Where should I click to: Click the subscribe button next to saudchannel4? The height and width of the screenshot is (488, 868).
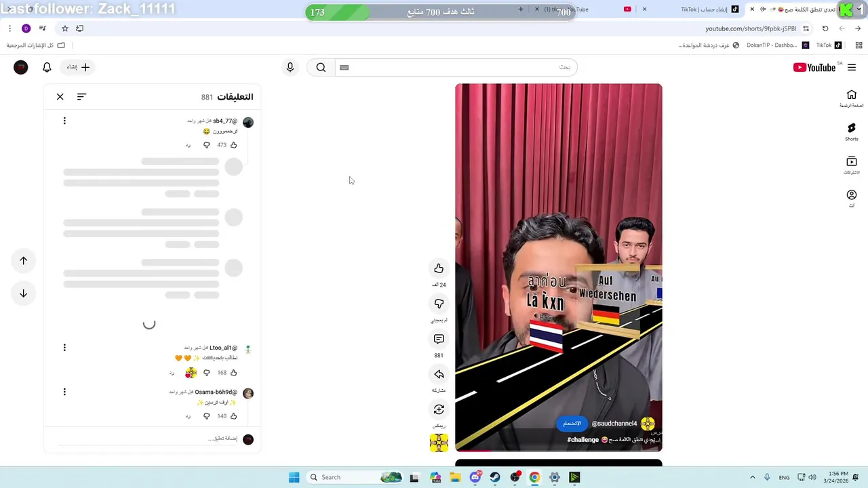click(x=572, y=424)
